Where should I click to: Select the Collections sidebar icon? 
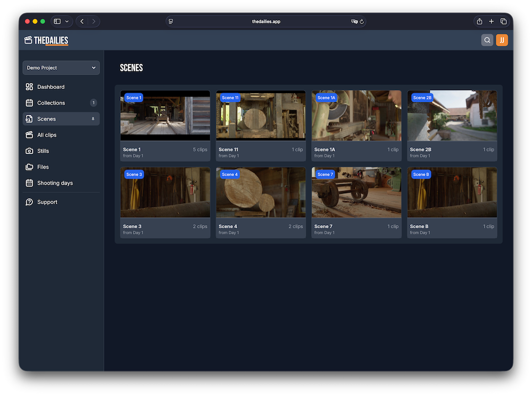click(30, 103)
